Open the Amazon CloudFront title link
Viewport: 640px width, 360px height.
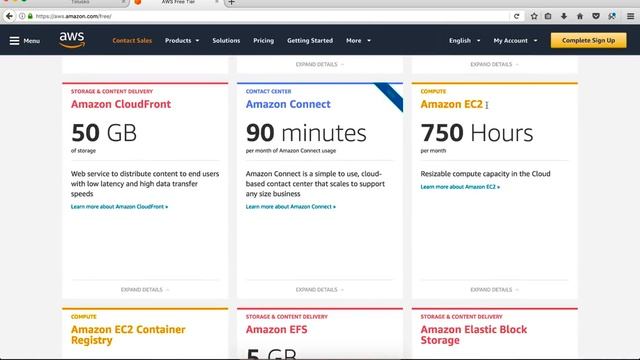coord(121,104)
